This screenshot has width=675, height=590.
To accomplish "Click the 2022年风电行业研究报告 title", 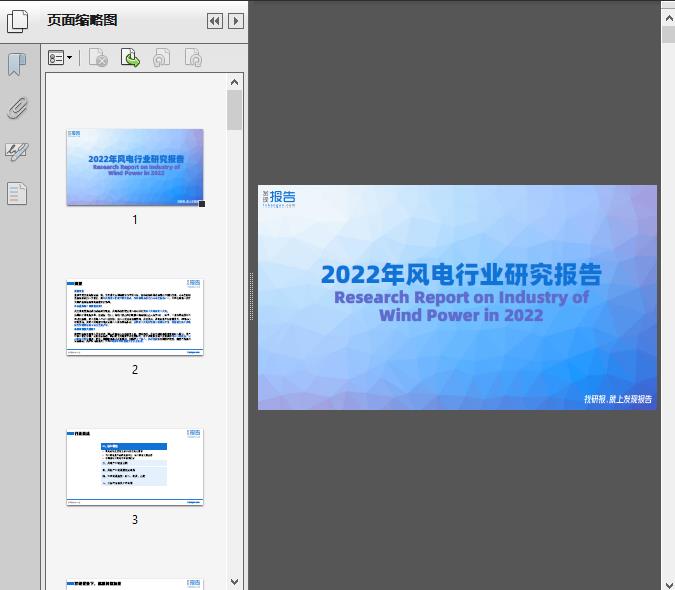I will click(461, 275).
